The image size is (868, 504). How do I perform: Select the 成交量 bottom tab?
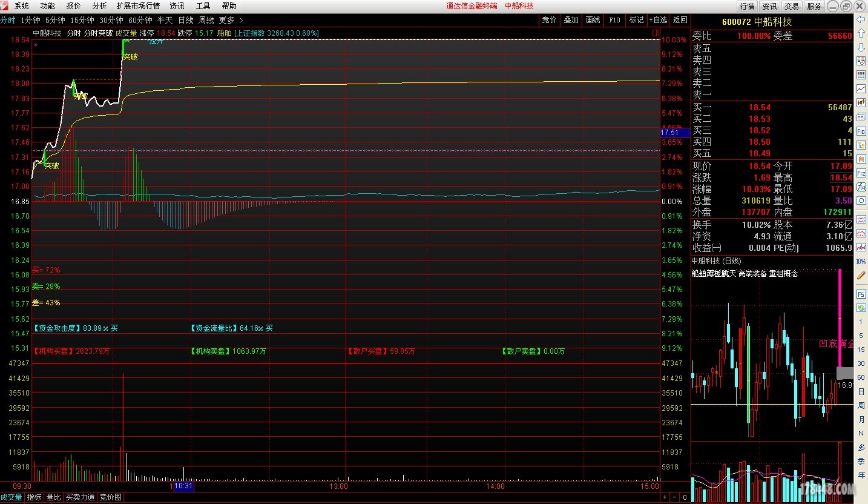[12, 497]
